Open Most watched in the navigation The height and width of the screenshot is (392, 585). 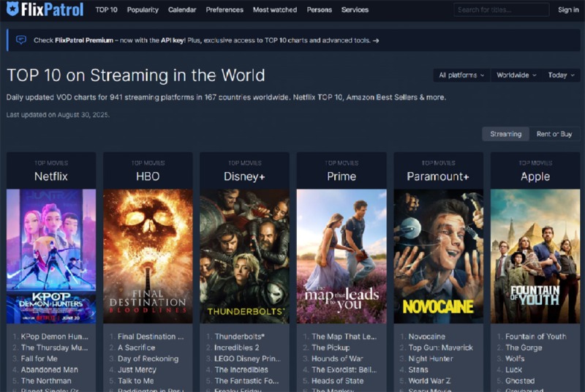click(x=275, y=10)
